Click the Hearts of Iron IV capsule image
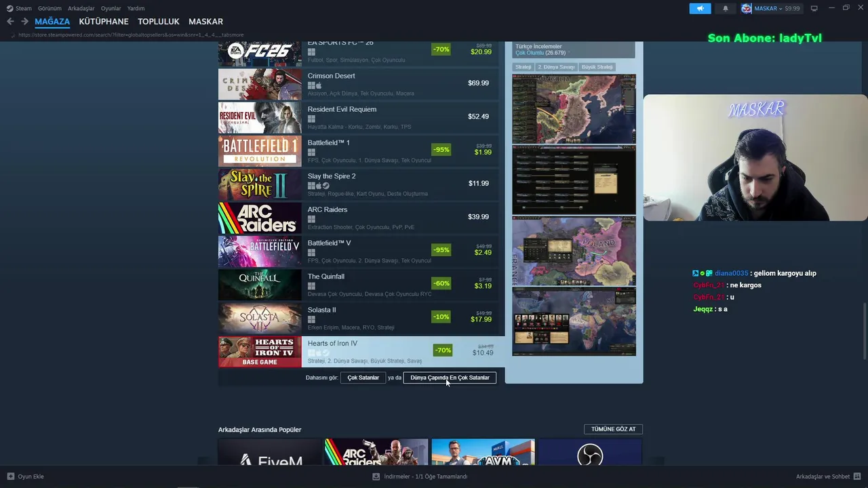Viewport: 868px width, 488px height. coord(260,352)
